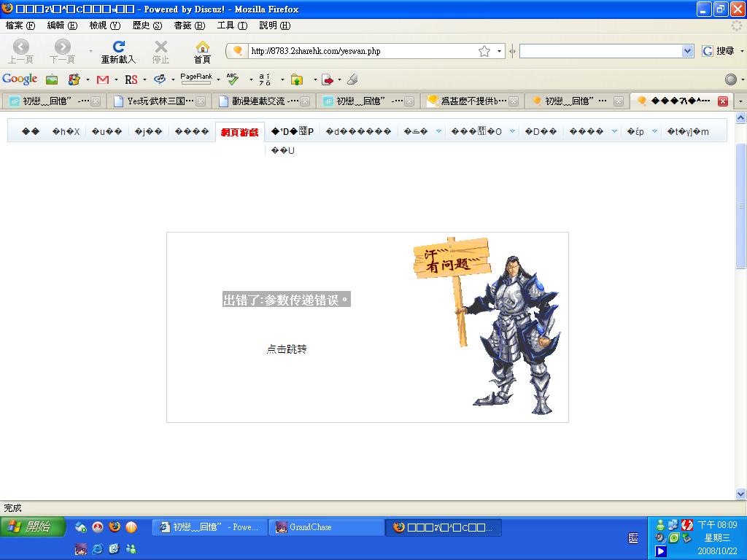Open the 檔案 menu
747x560 pixels.
[x=20, y=26]
